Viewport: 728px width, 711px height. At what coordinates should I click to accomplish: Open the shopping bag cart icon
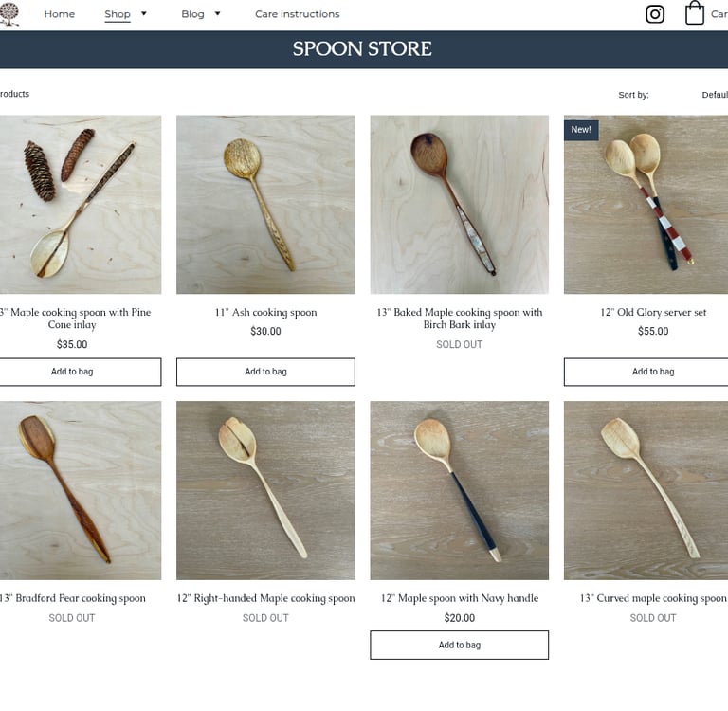695,12
